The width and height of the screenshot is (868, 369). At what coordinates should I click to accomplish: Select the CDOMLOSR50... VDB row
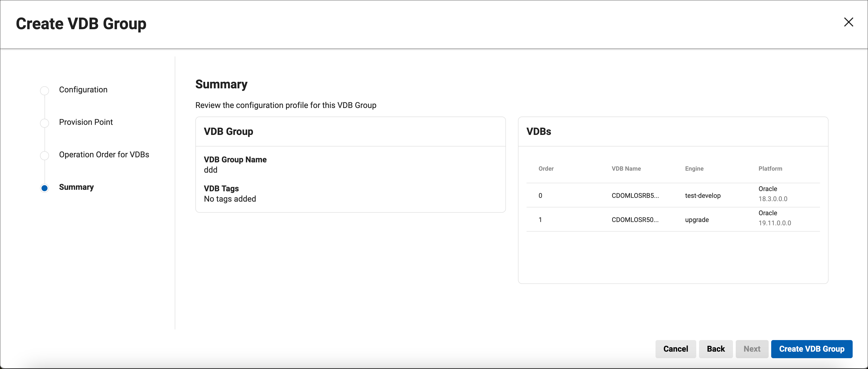[x=635, y=220]
